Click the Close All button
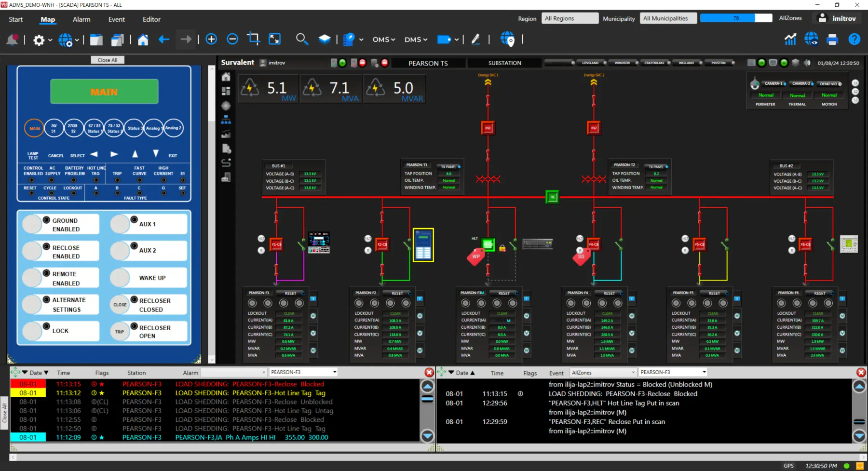 tap(108, 60)
